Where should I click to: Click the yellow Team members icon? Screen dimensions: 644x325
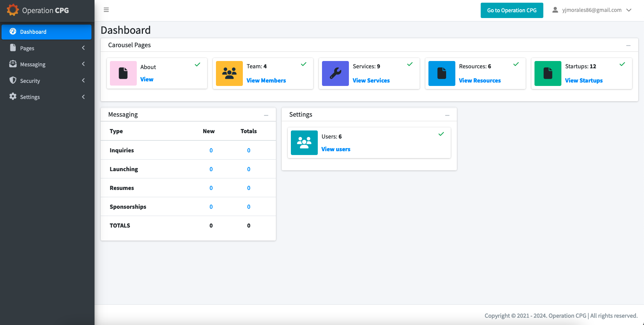[x=229, y=73]
